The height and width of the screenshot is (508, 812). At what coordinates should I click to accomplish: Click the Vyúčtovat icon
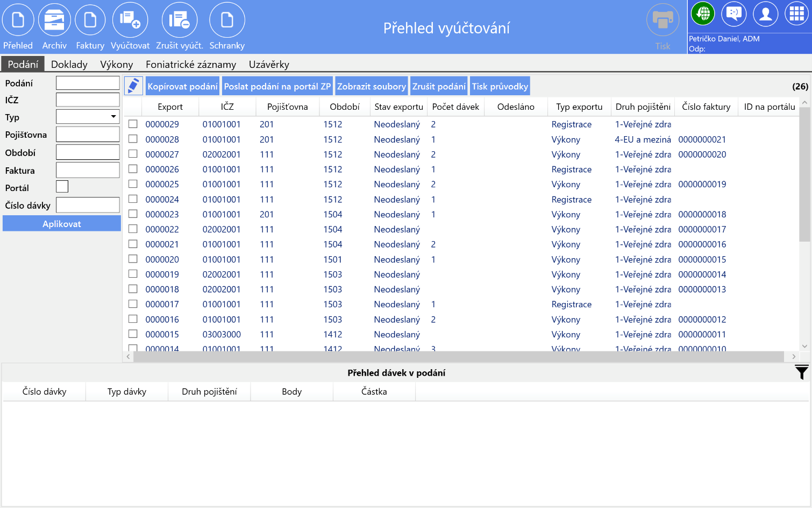tap(130, 20)
